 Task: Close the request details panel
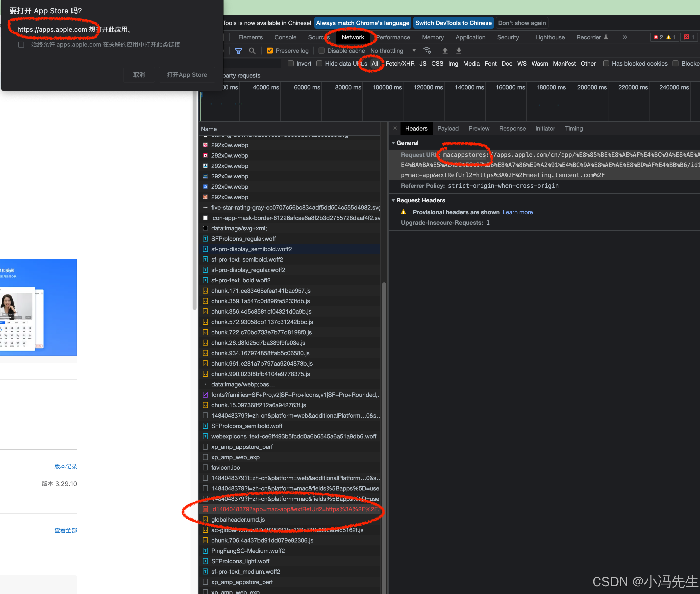(395, 128)
